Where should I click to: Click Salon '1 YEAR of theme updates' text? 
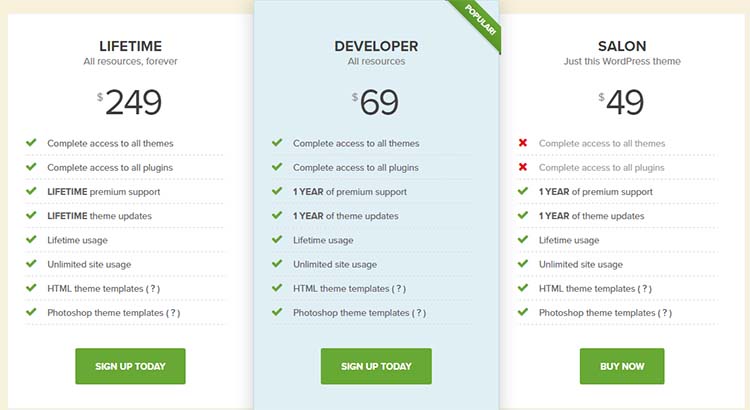coord(591,216)
